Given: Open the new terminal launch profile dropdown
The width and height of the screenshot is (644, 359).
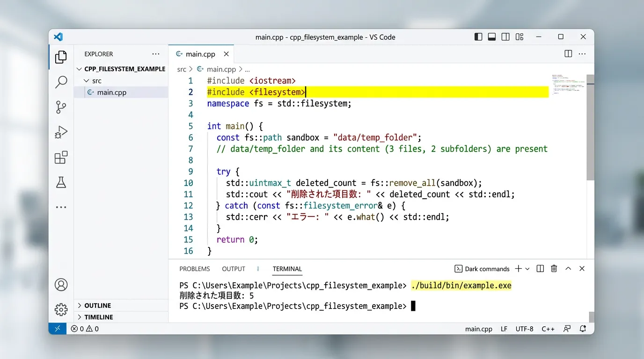Looking at the screenshot, I should click(x=527, y=269).
